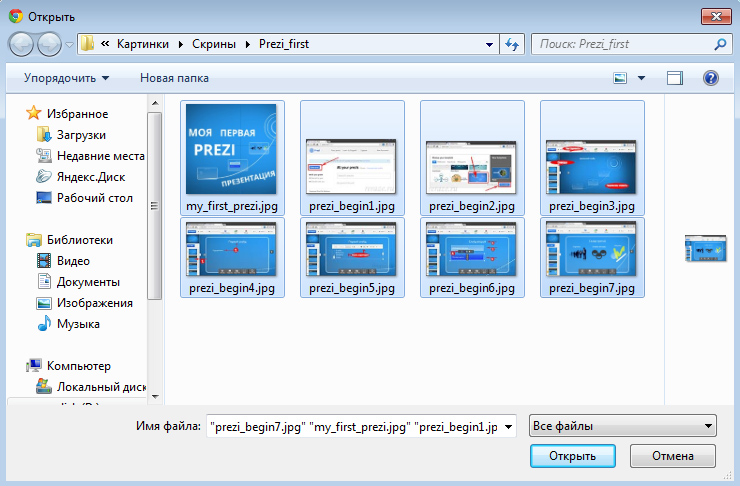Select Рабочий стол in the sidebar
Screen dimensions: 740x486
[x=94, y=197]
